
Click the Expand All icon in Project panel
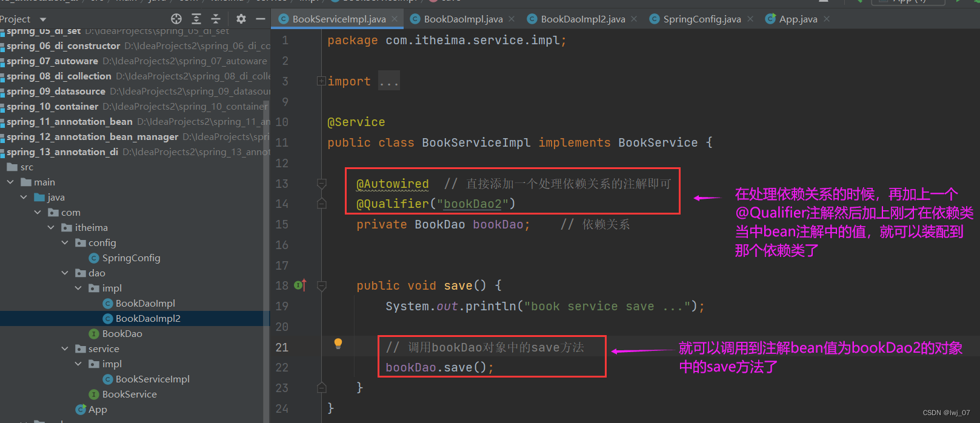[x=196, y=19]
